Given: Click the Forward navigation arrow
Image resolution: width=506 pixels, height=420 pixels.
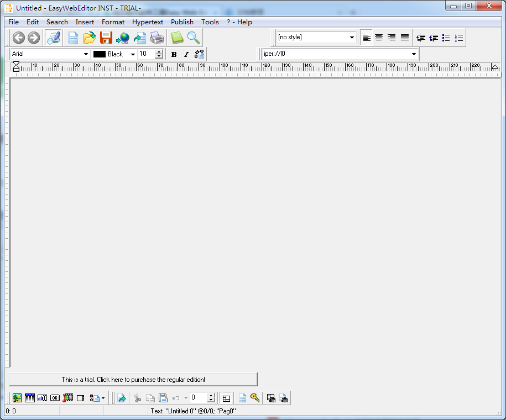Looking at the screenshot, I should pyautogui.click(x=34, y=38).
